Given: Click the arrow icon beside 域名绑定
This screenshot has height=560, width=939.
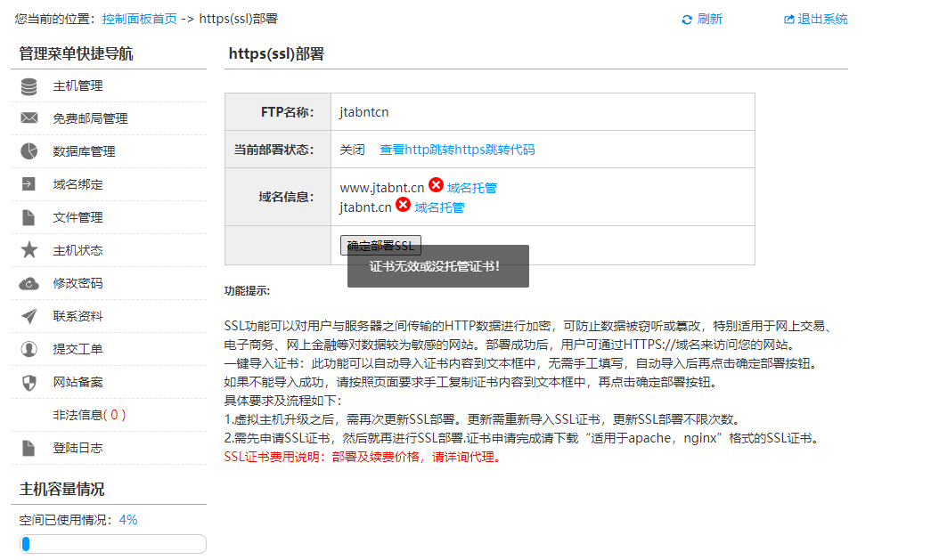Looking at the screenshot, I should 29,184.
